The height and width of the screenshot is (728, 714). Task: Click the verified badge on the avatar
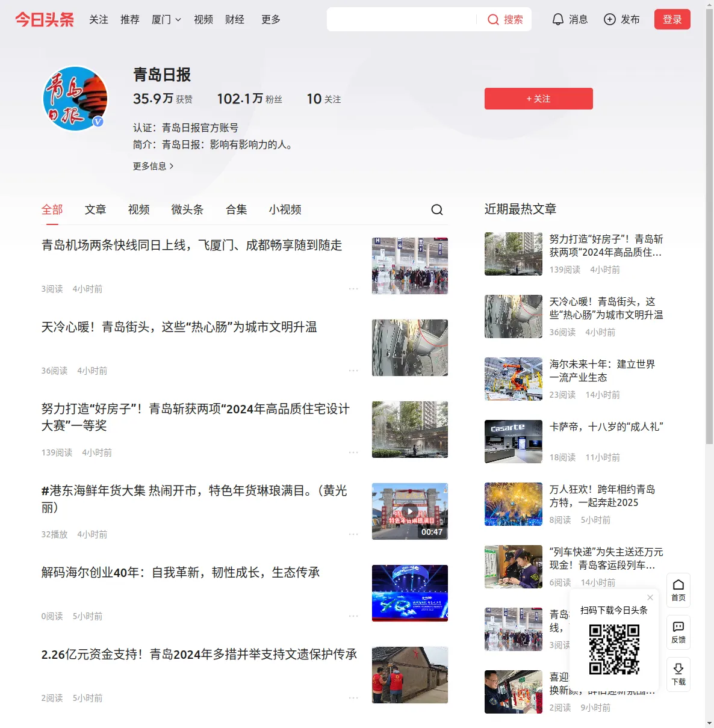click(x=98, y=122)
